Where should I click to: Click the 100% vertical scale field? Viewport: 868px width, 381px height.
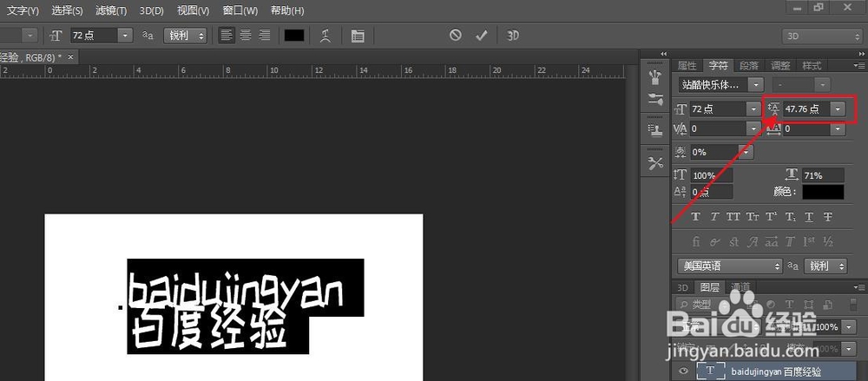click(712, 175)
